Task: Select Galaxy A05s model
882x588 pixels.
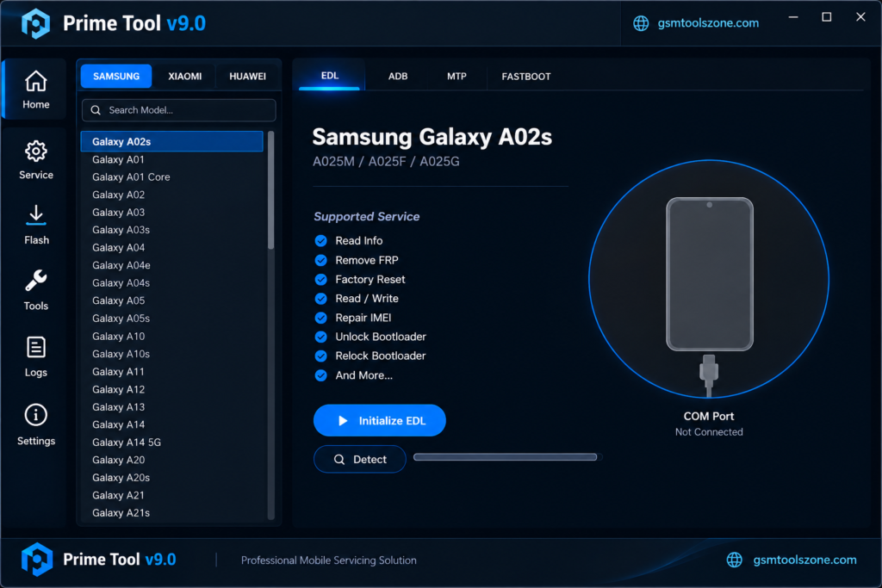Action: pos(171,319)
